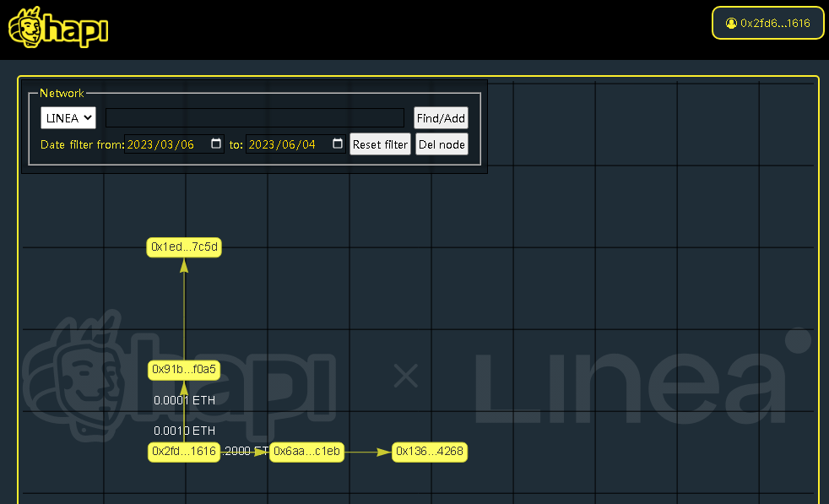829x504 pixels.
Task: Click the Del node button
Action: 442,144
